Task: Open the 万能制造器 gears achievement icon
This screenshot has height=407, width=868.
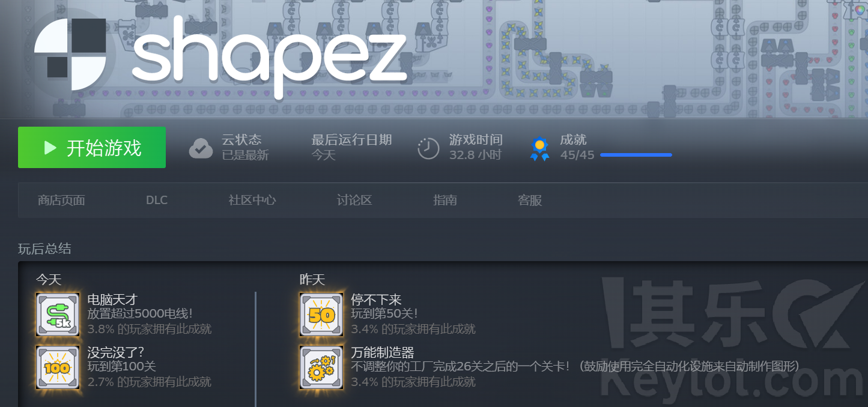Action: (321, 367)
